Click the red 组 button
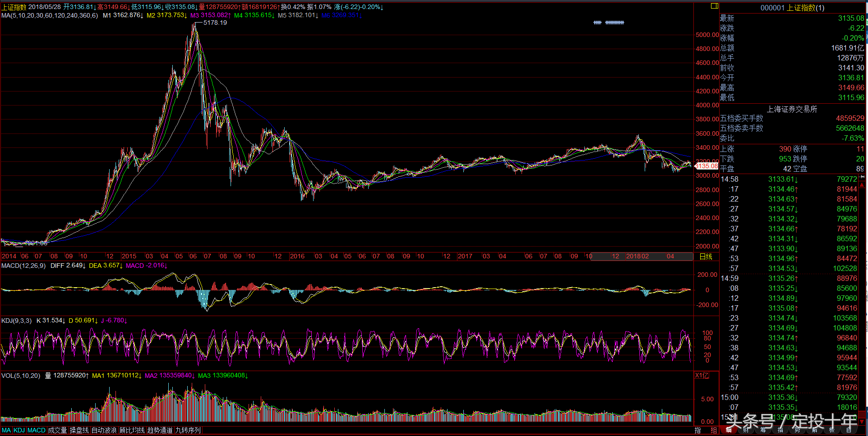This screenshot has width=868, height=436. coord(714,430)
